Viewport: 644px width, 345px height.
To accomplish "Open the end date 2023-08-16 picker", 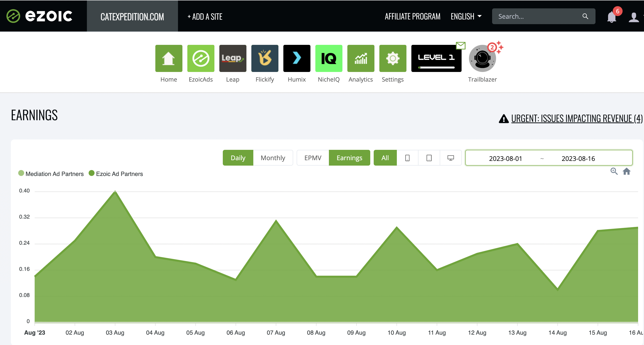I will pos(578,159).
